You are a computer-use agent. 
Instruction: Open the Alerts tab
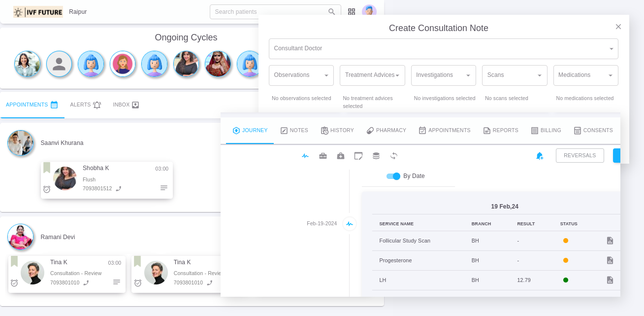(x=85, y=105)
